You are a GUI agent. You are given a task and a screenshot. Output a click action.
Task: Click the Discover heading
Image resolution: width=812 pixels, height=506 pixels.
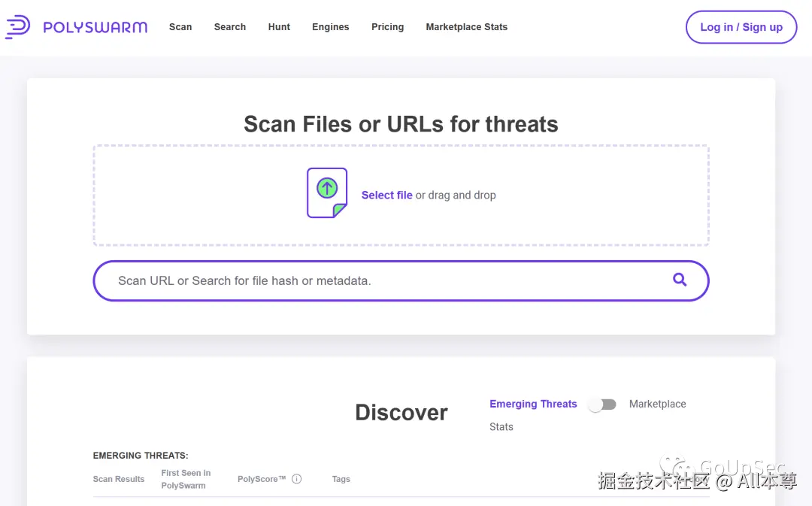click(x=401, y=413)
